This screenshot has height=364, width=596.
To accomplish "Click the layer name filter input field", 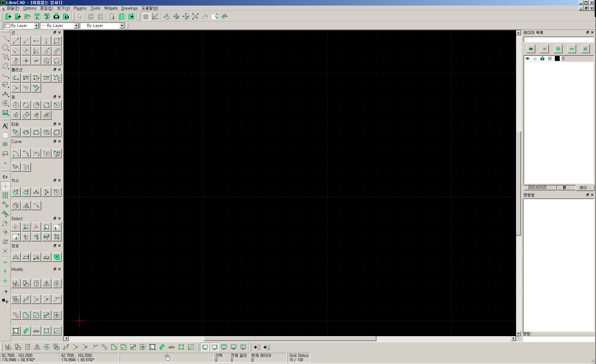I will tap(558, 40).
